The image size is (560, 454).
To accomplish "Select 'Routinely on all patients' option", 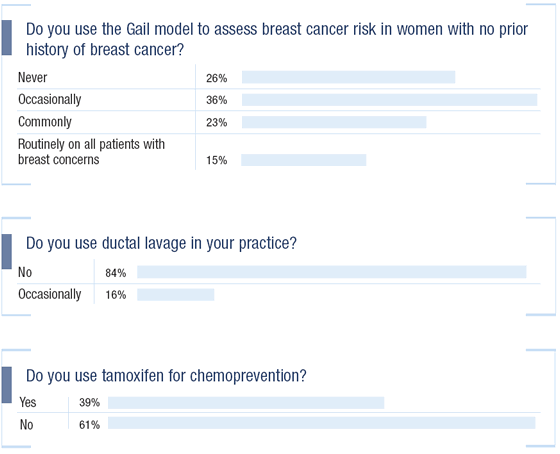I will click(x=91, y=152).
